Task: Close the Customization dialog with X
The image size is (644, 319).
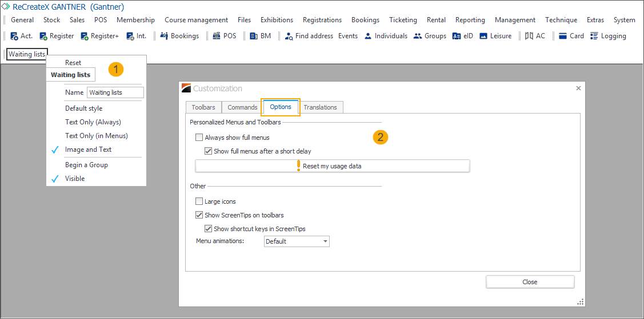Action: 578,88
